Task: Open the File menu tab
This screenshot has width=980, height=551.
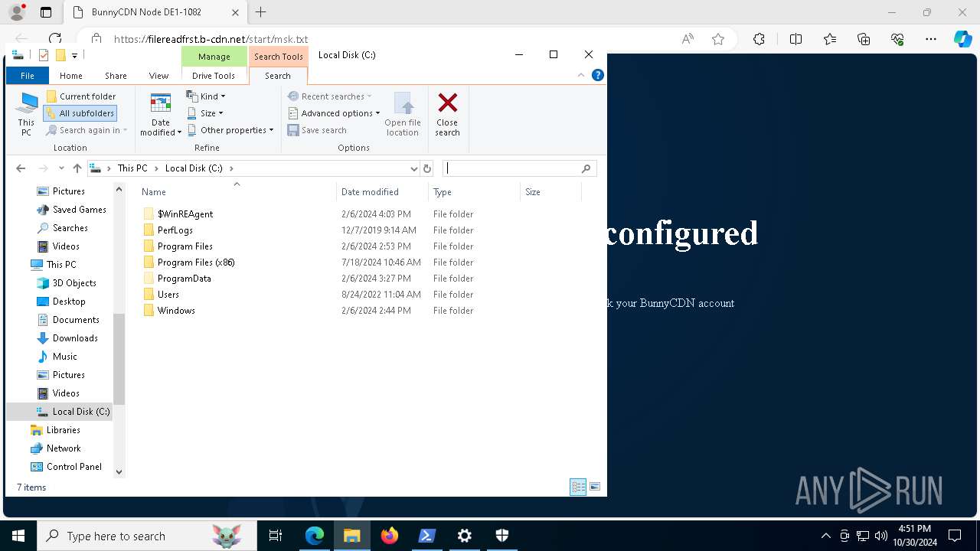Action: click(x=28, y=76)
